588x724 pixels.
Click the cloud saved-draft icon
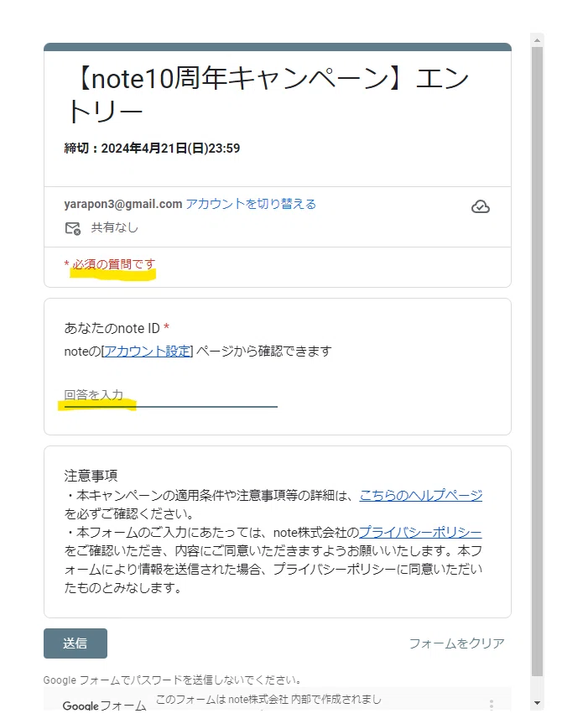(480, 206)
